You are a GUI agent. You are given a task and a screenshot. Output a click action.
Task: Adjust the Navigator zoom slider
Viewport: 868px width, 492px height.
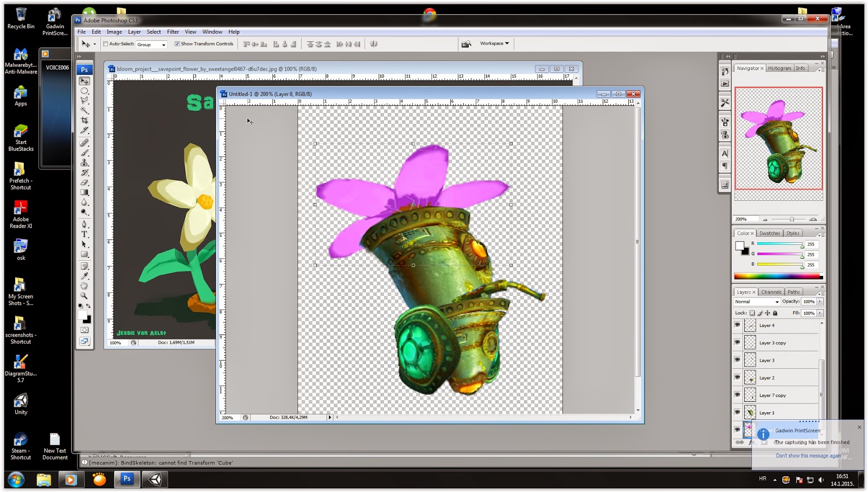pyautogui.click(x=792, y=219)
